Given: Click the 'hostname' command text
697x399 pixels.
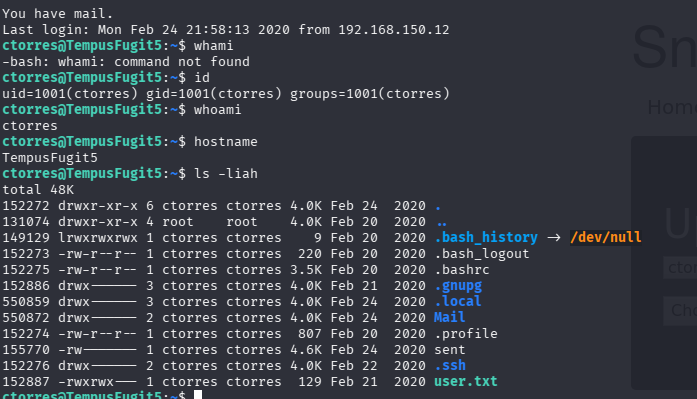Looking at the screenshot, I should pos(226,142).
